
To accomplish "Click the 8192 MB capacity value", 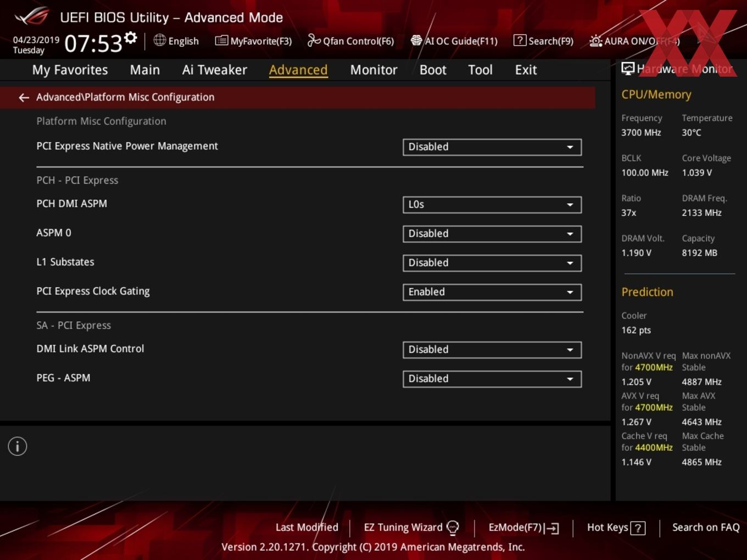I will (x=699, y=253).
